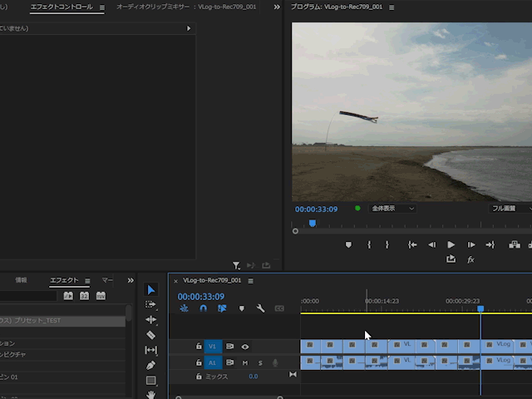This screenshot has height=399, width=532.
Task: Toggle the V1 track lock
Action: pos(199,347)
